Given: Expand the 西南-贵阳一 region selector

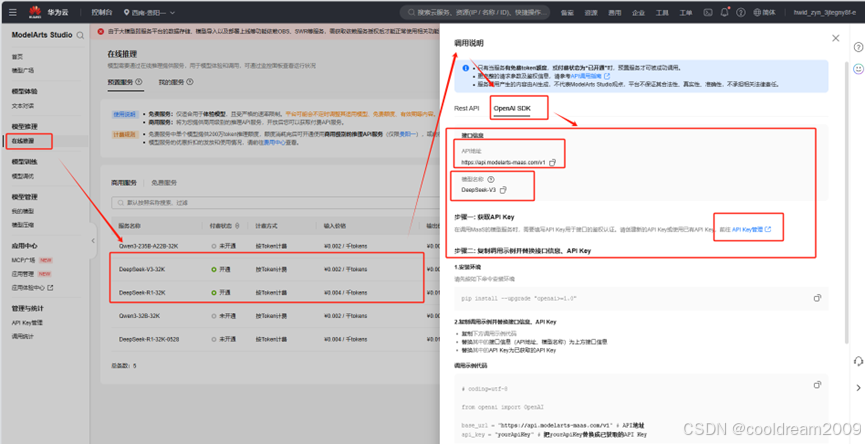Looking at the screenshot, I should coord(149,12).
